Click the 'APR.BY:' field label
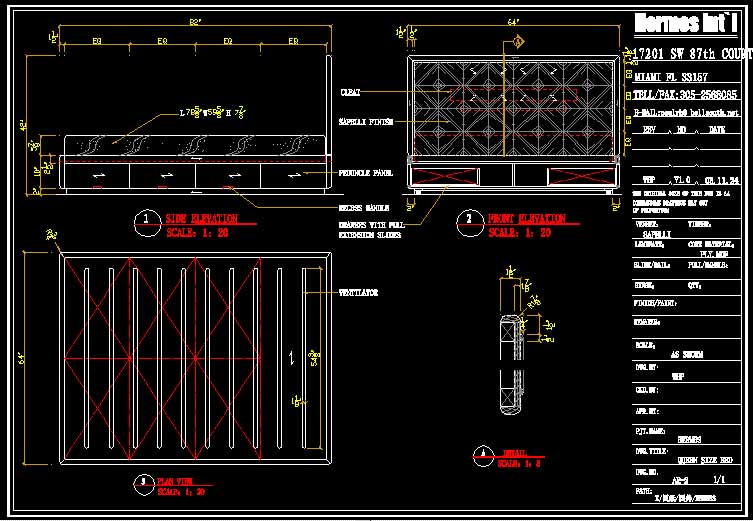The width and height of the screenshot is (753, 521). 647,411
